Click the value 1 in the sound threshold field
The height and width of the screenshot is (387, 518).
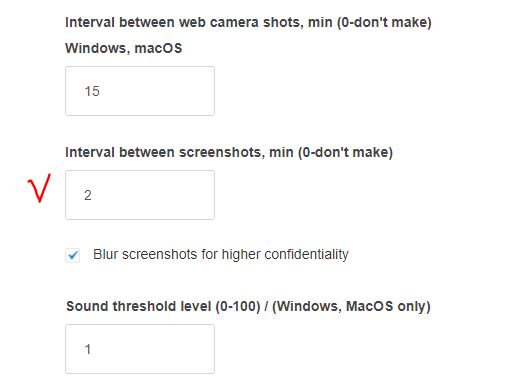[88, 349]
